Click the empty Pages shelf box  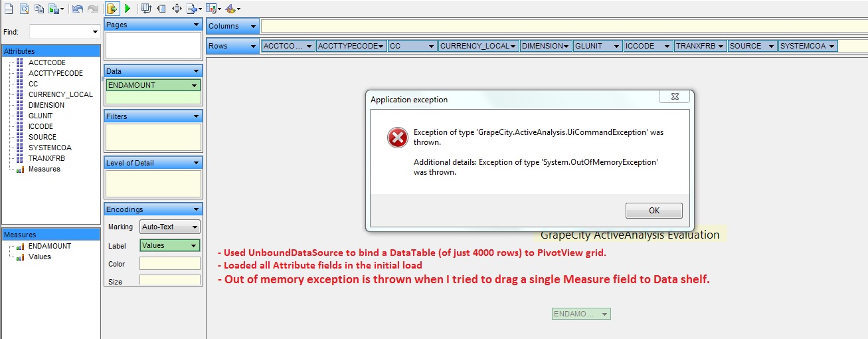point(153,45)
